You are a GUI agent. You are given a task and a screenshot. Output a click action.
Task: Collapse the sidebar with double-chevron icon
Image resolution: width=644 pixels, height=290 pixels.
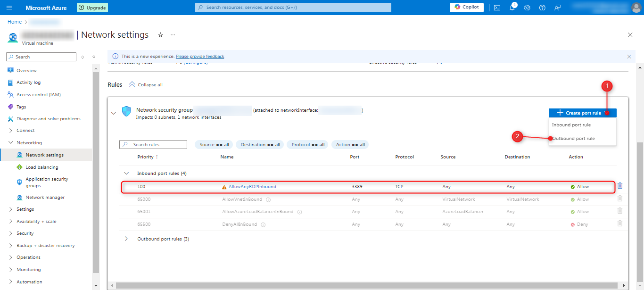click(94, 57)
